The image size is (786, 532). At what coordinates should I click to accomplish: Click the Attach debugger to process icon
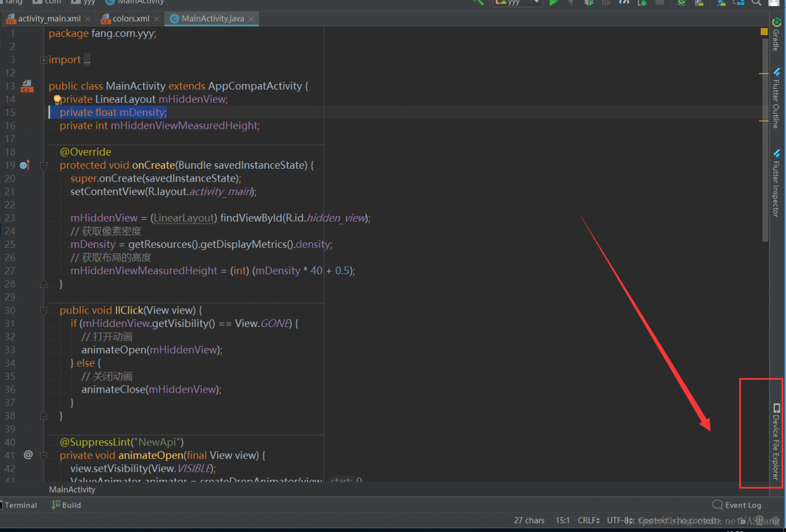642,2
